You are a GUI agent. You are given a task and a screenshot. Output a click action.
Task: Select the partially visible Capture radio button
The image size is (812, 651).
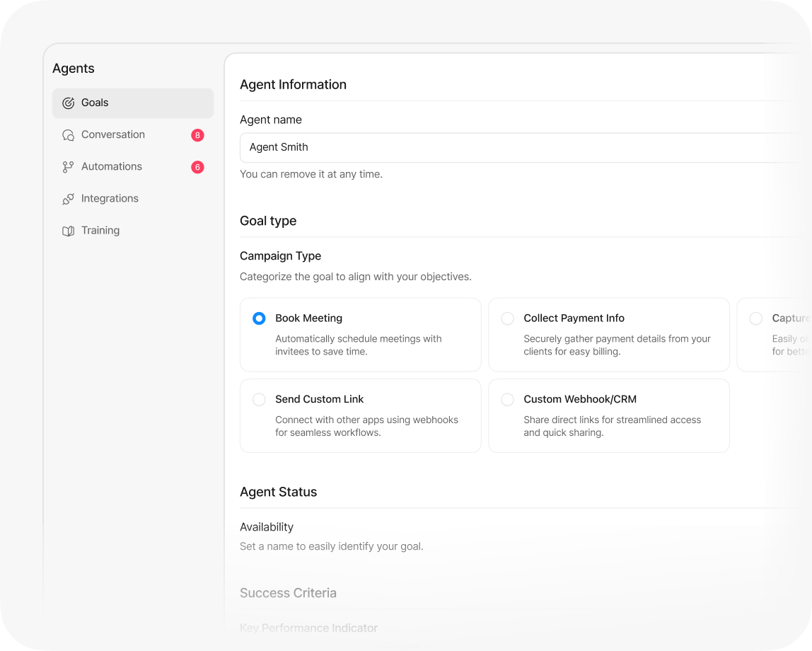pos(756,318)
